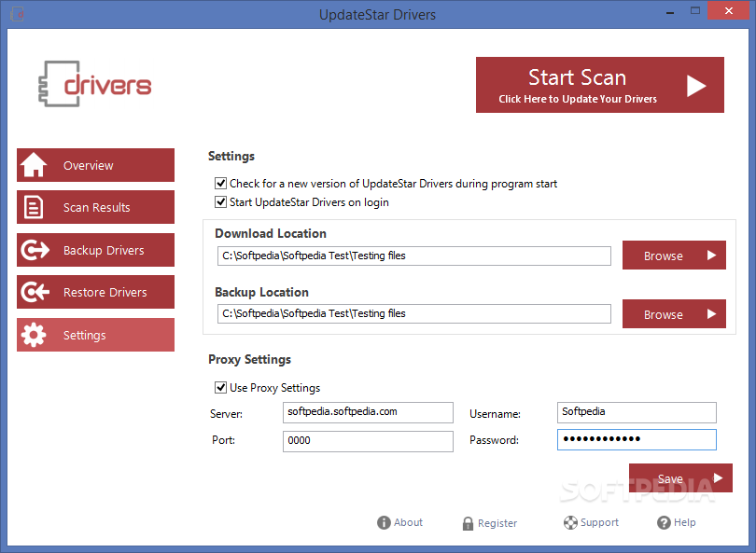The width and height of the screenshot is (756, 553).
Task: Close the UpdateStar Drivers window
Action: point(729,10)
